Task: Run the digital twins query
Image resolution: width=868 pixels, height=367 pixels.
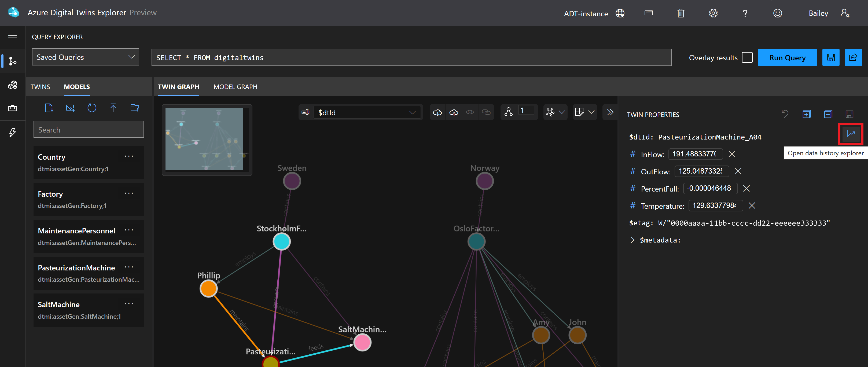Action: (788, 57)
